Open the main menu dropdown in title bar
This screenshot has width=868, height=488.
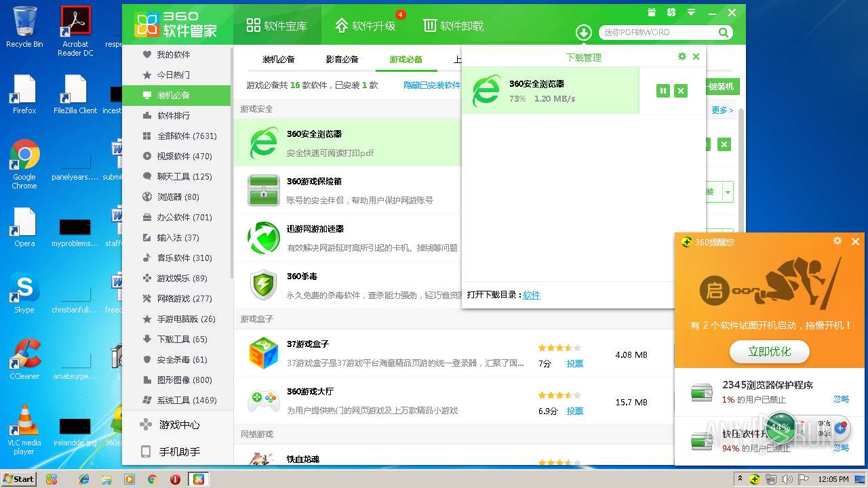(692, 12)
